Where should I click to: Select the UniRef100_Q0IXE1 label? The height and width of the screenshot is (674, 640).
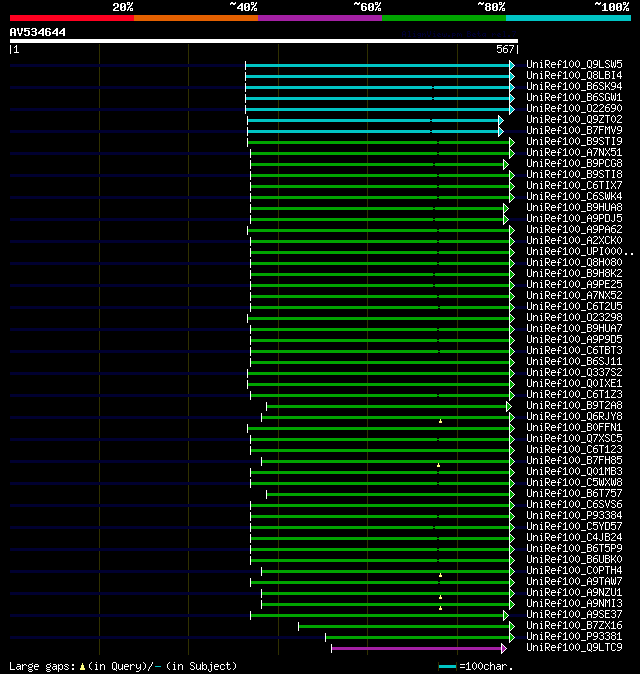[574, 383]
